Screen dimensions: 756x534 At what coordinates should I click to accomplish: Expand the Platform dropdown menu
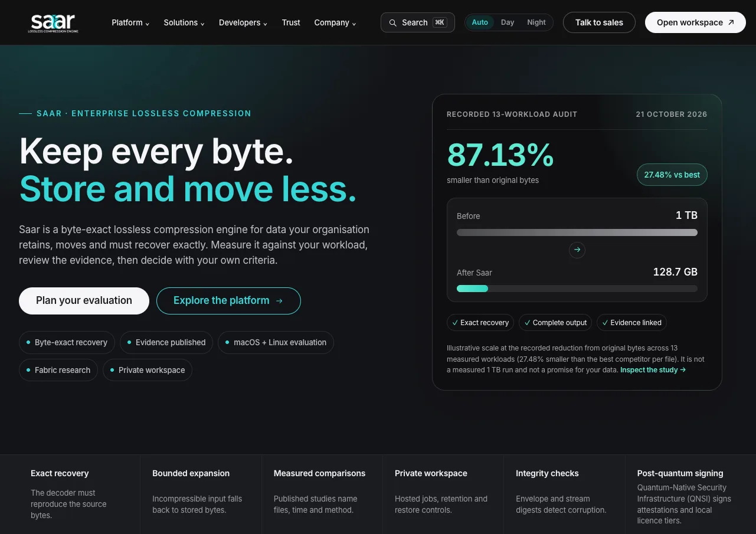(130, 22)
